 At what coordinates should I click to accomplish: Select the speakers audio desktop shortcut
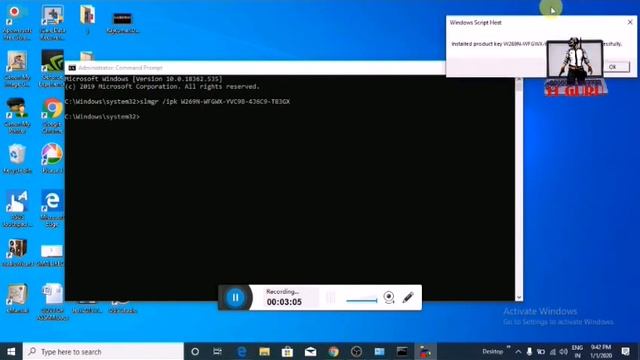point(17,253)
